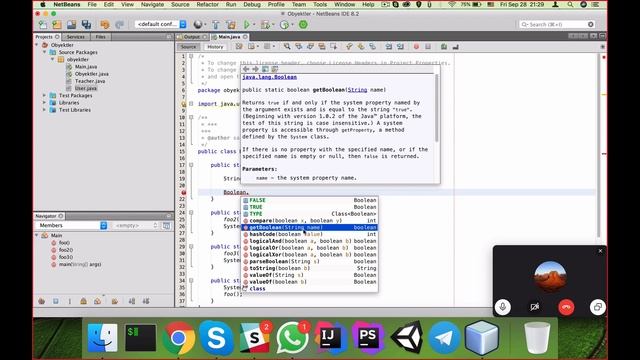Click the Start Macro Recording red dot icon
The image size is (640, 360).
[x=416, y=47]
